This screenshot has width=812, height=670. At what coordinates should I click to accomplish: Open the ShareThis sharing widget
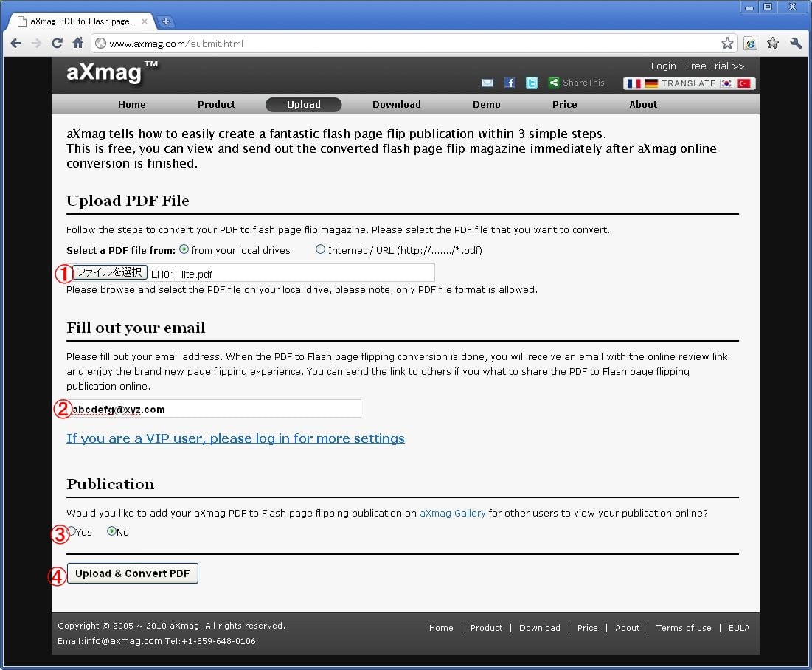coord(577,83)
